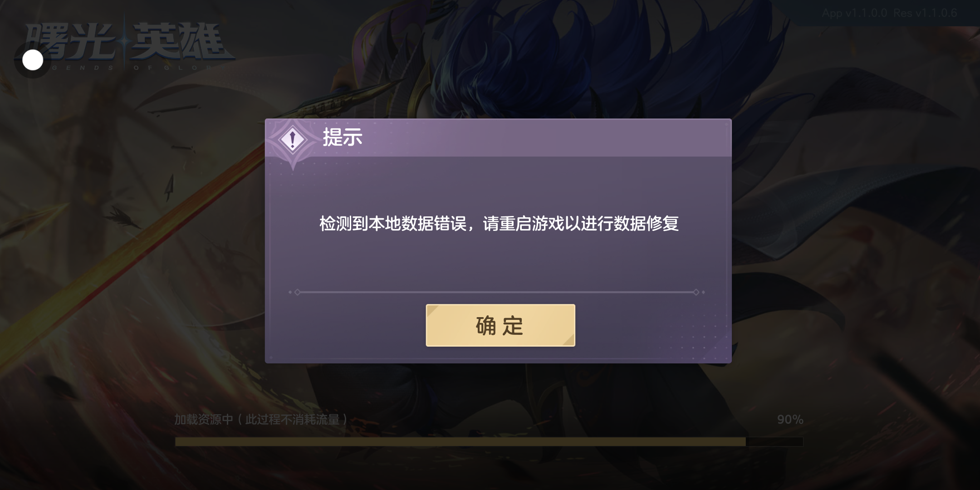The image size is (980, 490).
Task: Click the left diamond ornament of dialog divider
Action: [x=297, y=292]
